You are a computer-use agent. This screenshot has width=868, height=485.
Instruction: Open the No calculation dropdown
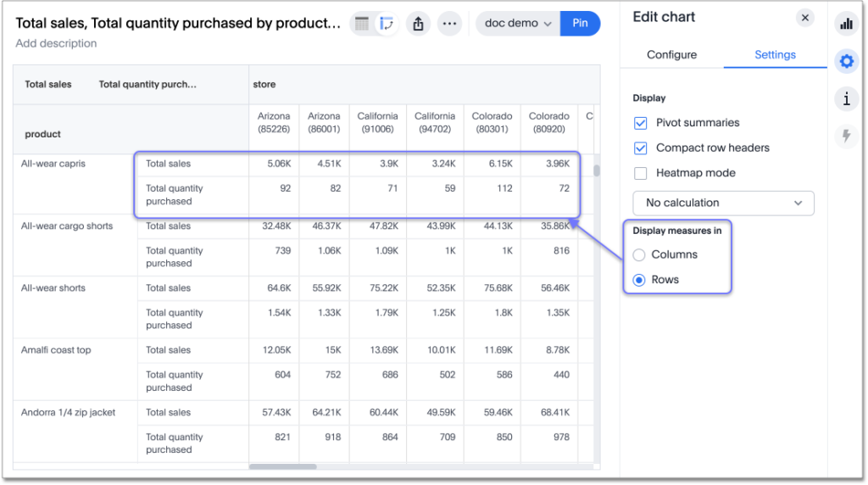(x=724, y=203)
